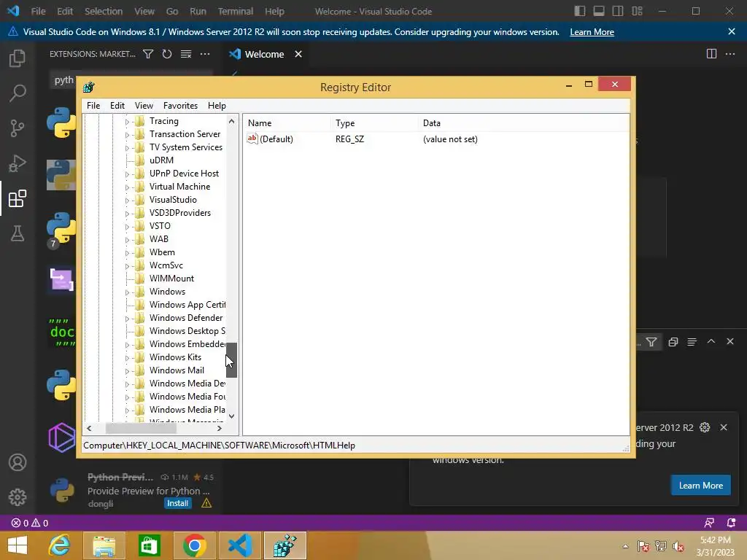The image size is (747, 560).
Task: Customize layout icon in title bar
Action: coord(637,11)
